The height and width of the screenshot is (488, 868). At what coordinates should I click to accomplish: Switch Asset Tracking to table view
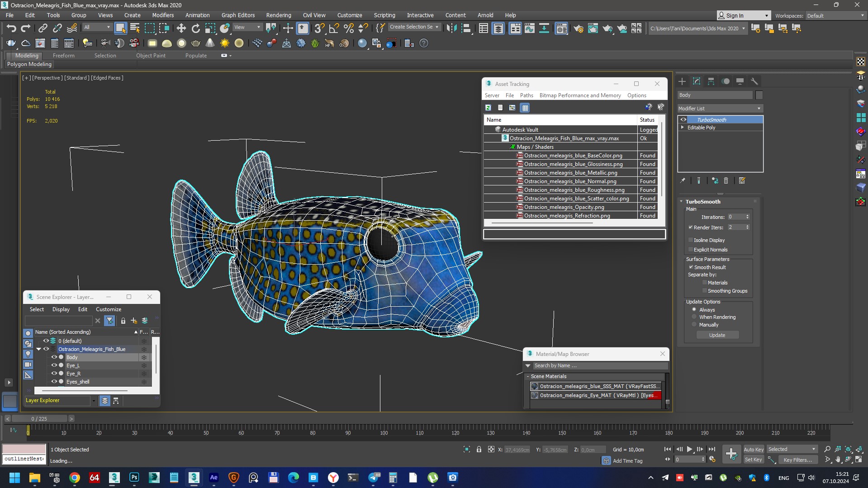tap(525, 108)
